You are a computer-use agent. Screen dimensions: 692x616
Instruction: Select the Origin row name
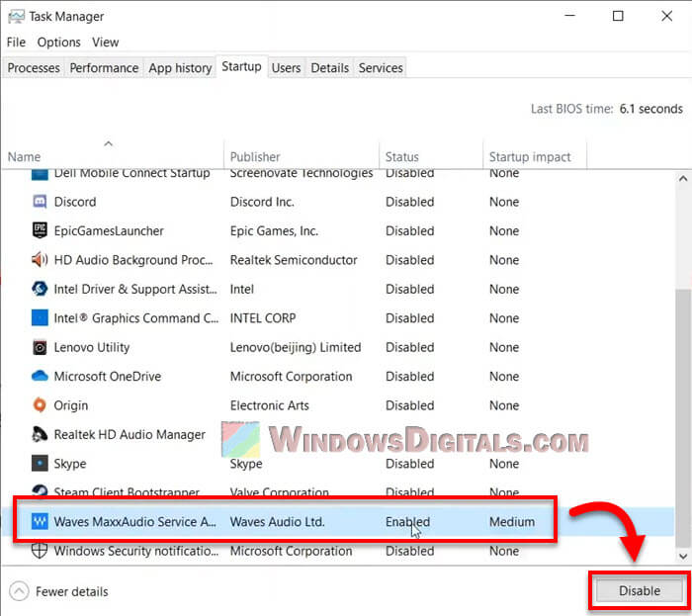click(71, 405)
